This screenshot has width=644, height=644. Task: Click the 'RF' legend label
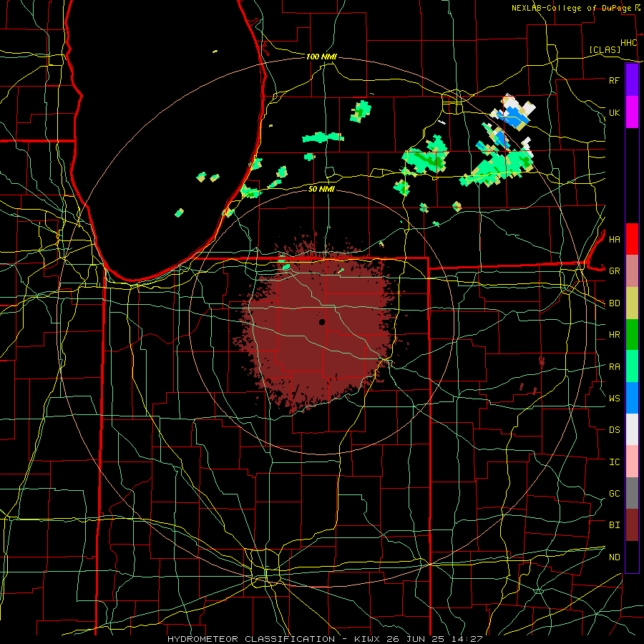[x=614, y=80]
